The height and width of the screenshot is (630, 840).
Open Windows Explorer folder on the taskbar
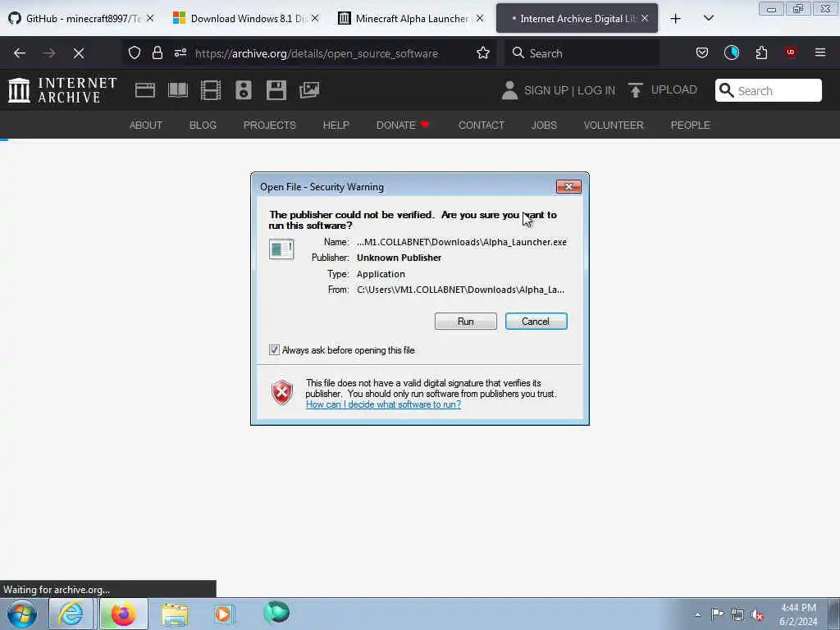[x=175, y=614]
